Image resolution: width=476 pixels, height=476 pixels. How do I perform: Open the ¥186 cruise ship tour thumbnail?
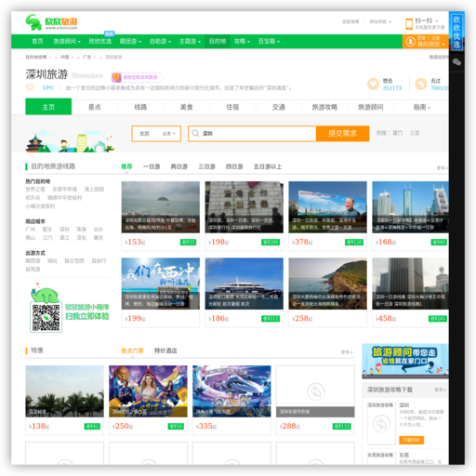244,284
